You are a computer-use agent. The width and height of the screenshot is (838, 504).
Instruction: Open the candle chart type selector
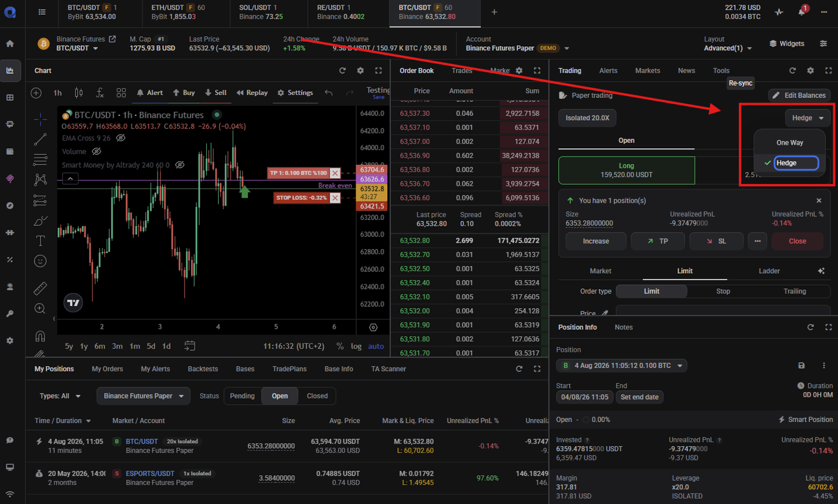[79, 93]
